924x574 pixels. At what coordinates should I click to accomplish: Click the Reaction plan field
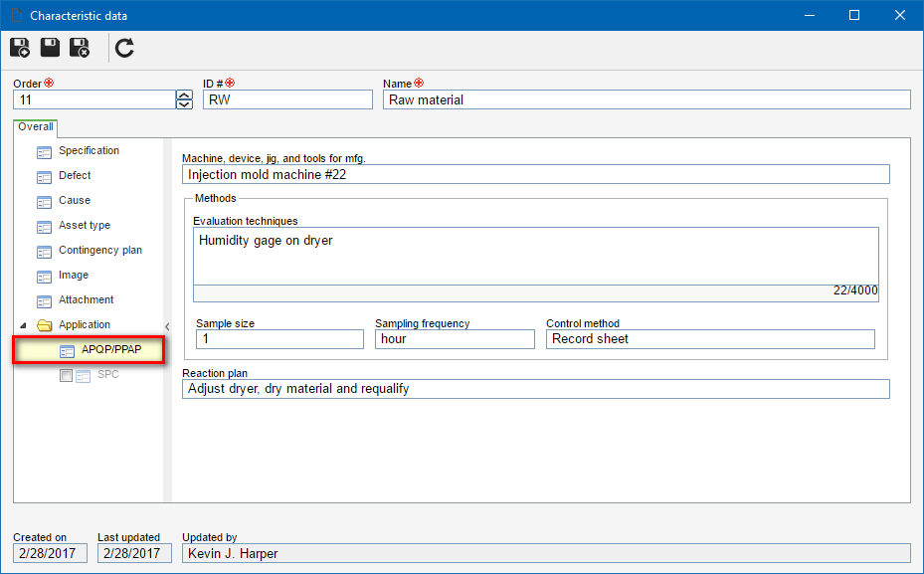point(536,389)
